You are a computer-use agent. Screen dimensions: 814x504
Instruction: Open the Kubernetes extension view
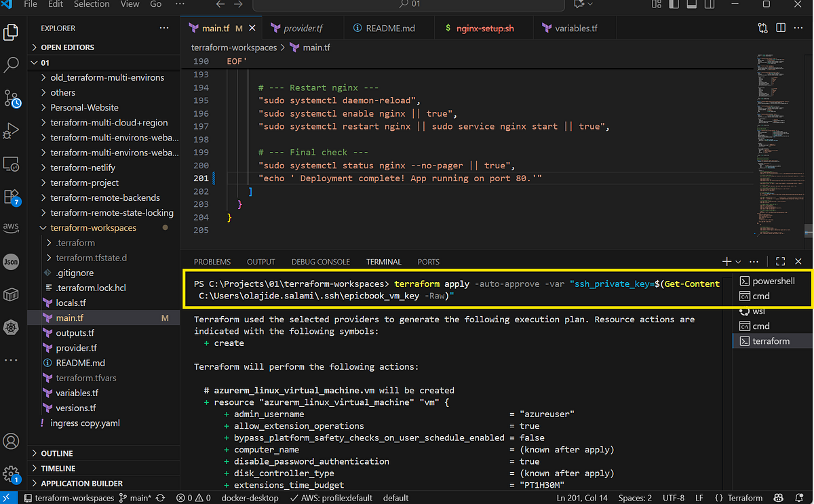tap(11, 327)
